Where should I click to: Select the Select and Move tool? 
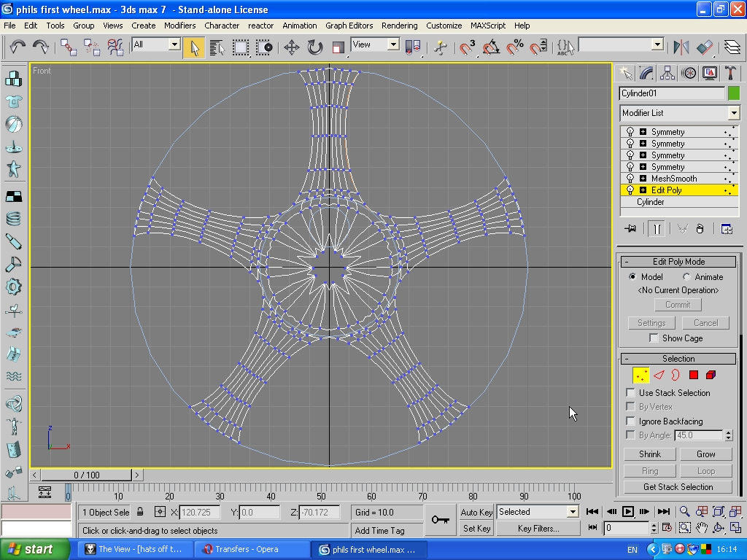292,47
